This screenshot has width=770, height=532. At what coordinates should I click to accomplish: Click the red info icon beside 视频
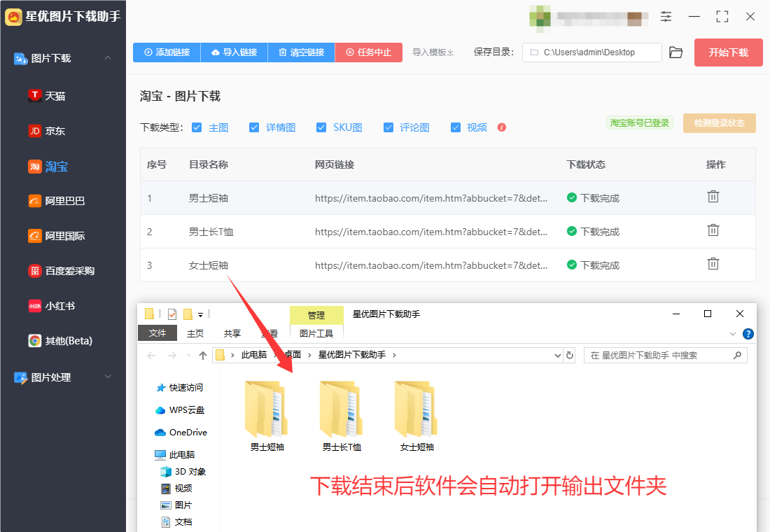click(501, 127)
